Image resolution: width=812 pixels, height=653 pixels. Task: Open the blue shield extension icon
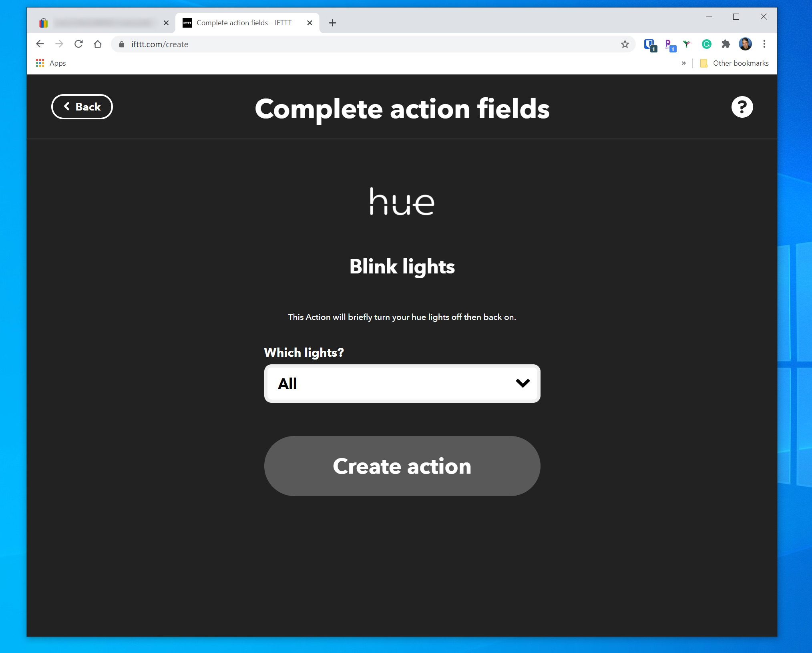[x=650, y=45]
